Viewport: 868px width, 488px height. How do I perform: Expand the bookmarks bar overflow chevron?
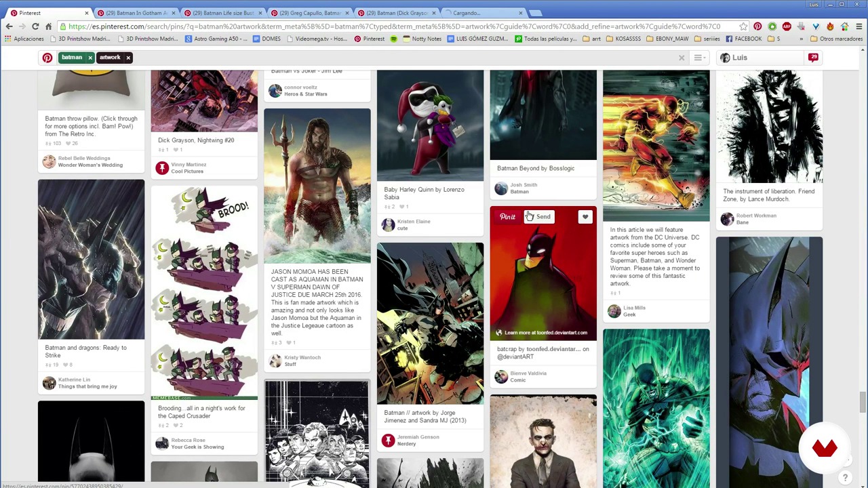pos(801,39)
